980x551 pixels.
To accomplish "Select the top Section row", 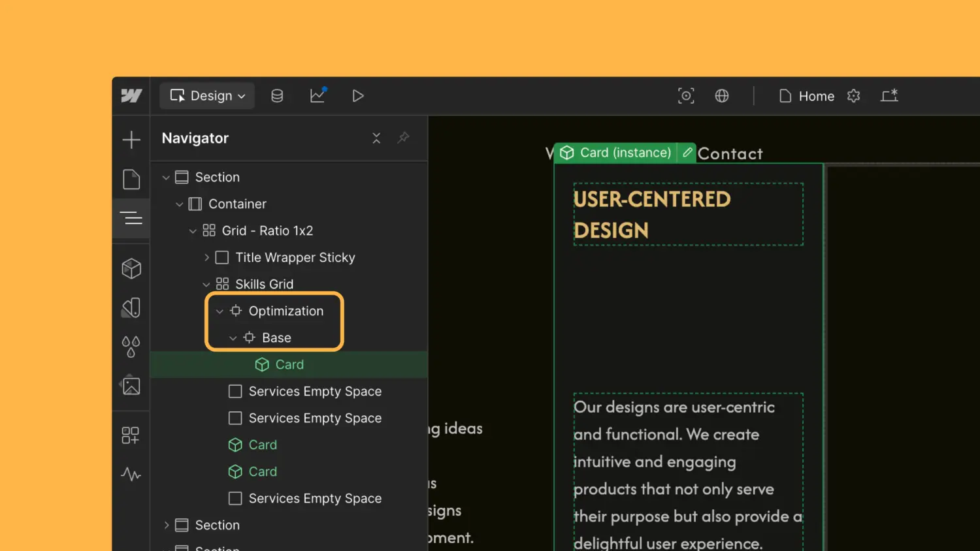I will click(289, 178).
